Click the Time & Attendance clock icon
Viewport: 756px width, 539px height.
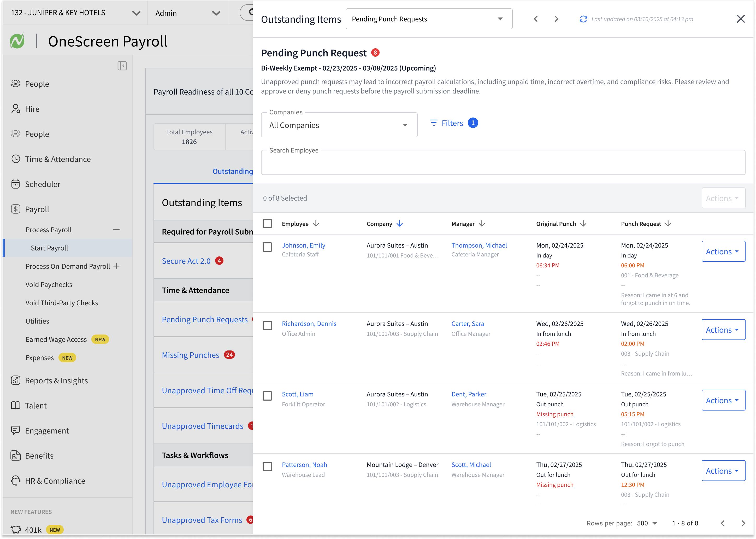[x=16, y=159]
